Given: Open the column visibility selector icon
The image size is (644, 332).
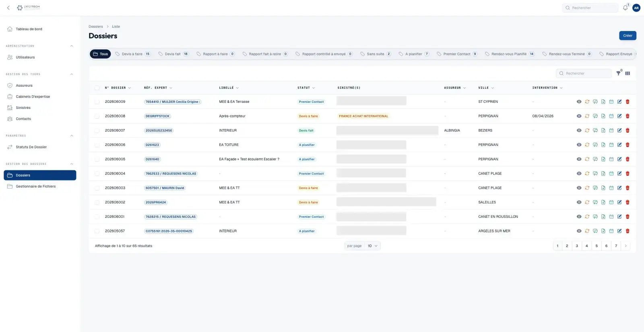Looking at the screenshot, I should coord(627,73).
